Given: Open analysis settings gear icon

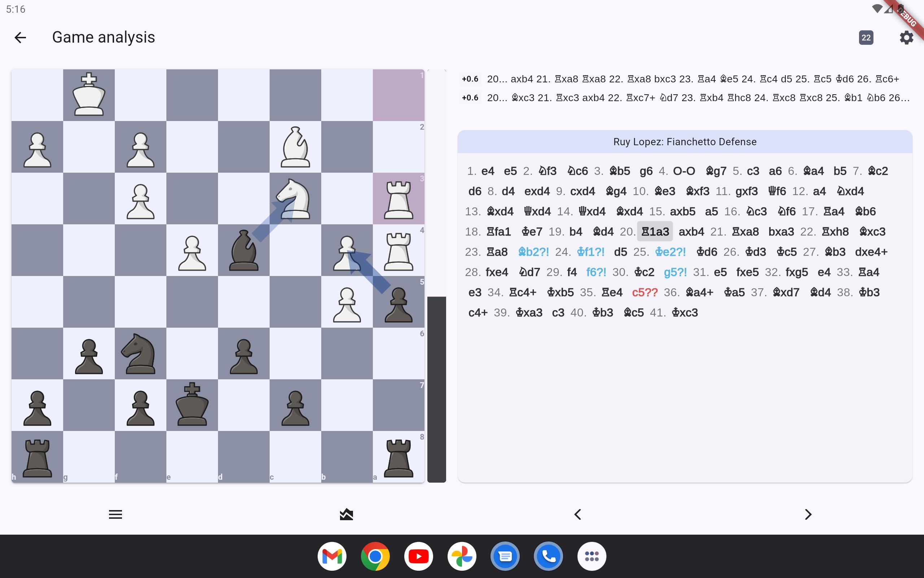Looking at the screenshot, I should point(906,38).
